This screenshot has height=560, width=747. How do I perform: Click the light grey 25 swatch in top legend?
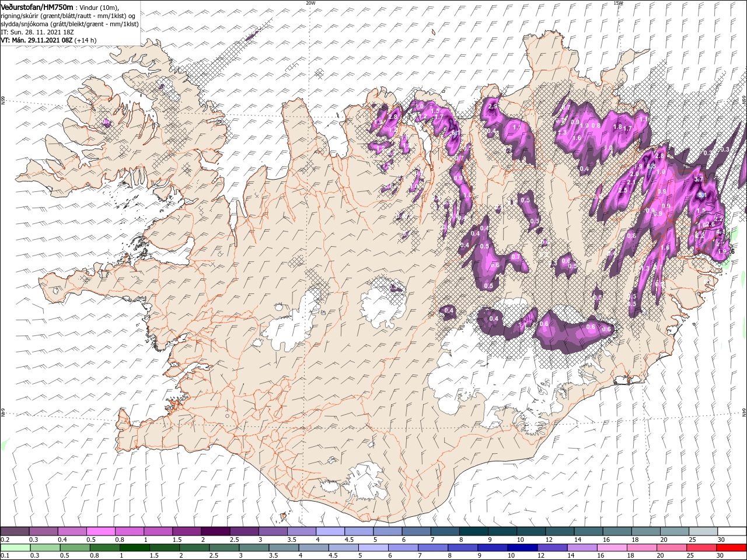(x=703, y=531)
